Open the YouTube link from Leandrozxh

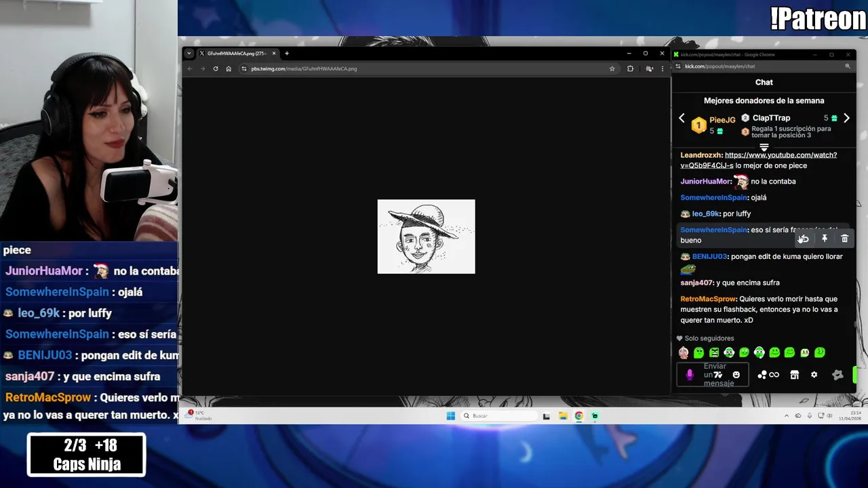click(x=758, y=160)
